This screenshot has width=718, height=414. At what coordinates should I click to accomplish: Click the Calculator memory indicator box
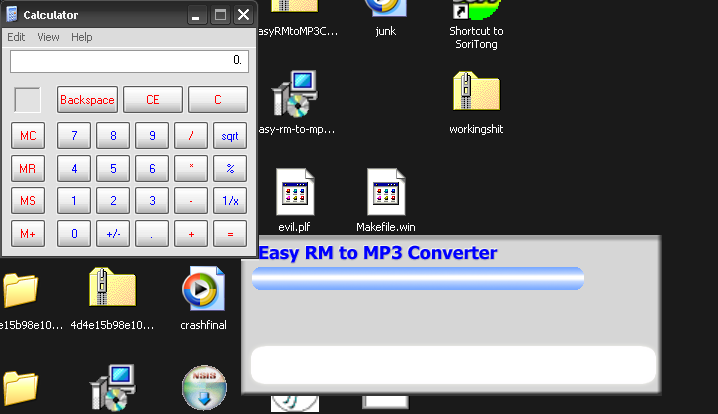pos(27,99)
